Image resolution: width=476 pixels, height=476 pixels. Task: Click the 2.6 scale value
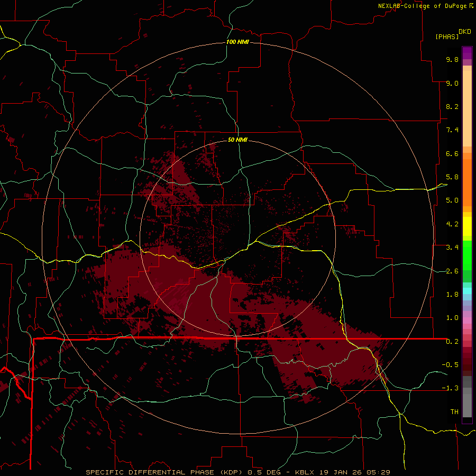(x=452, y=271)
